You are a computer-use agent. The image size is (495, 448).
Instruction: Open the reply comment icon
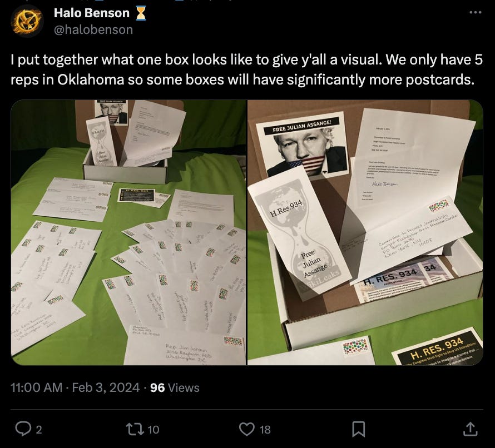(23, 429)
